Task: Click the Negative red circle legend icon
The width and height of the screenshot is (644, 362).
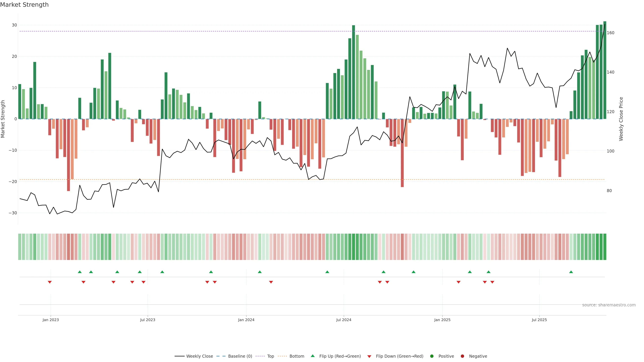Action: pyautogui.click(x=462, y=356)
